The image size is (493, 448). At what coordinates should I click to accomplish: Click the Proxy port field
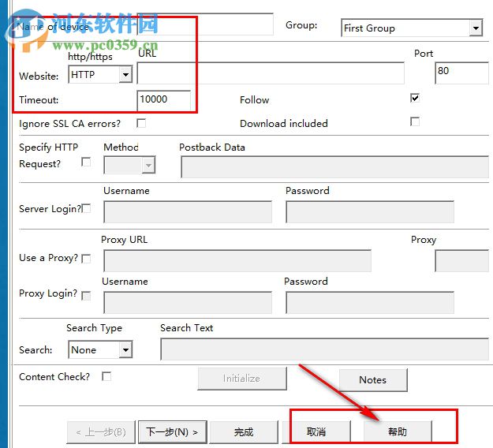462,260
